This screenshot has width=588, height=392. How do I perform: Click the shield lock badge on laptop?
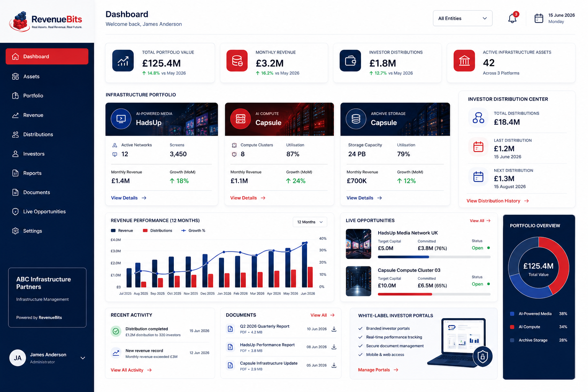483,357
